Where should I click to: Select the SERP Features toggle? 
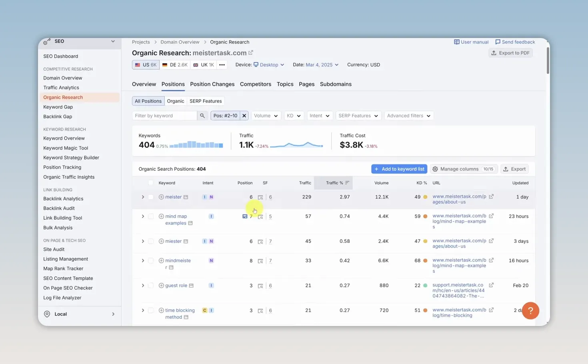(x=206, y=101)
